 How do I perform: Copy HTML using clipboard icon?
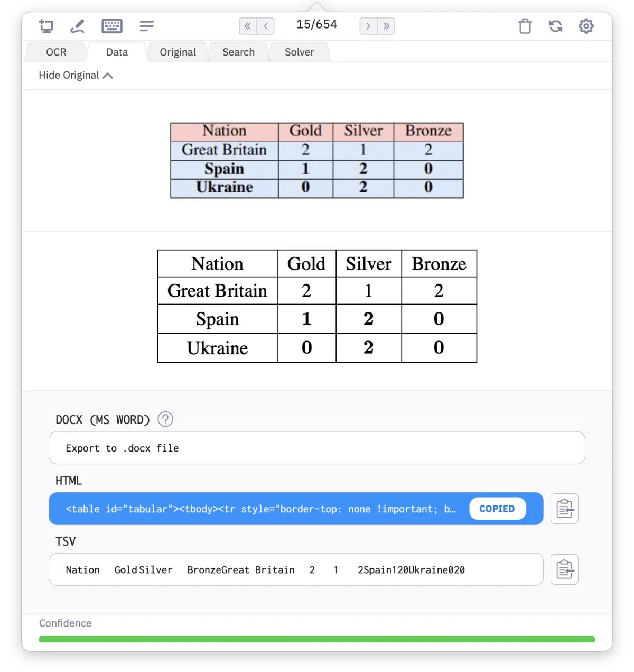point(564,509)
